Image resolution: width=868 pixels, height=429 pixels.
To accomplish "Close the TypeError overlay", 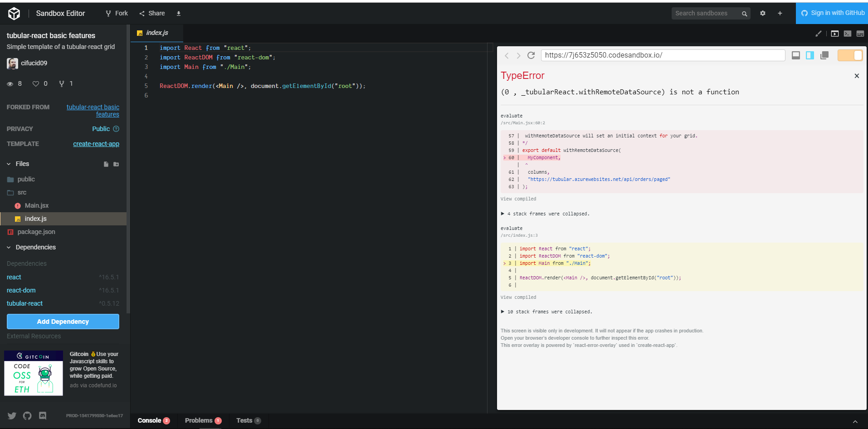I will tap(857, 76).
